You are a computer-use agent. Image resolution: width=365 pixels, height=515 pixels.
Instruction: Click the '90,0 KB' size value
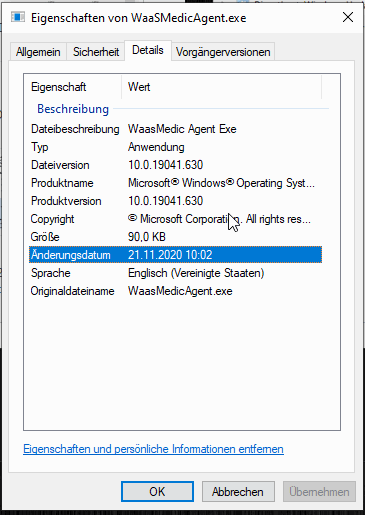pos(147,237)
